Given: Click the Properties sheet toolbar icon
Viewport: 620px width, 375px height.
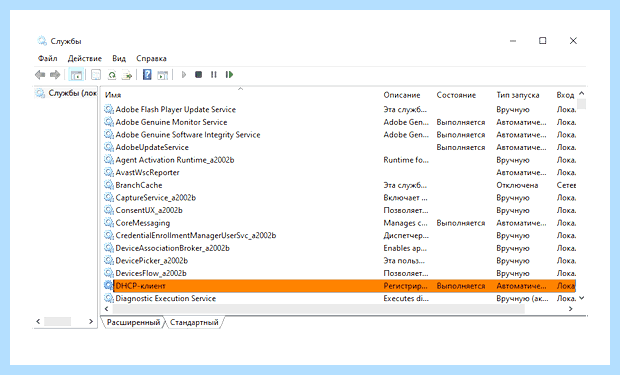Looking at the screenshot, I should click(96, 74).
